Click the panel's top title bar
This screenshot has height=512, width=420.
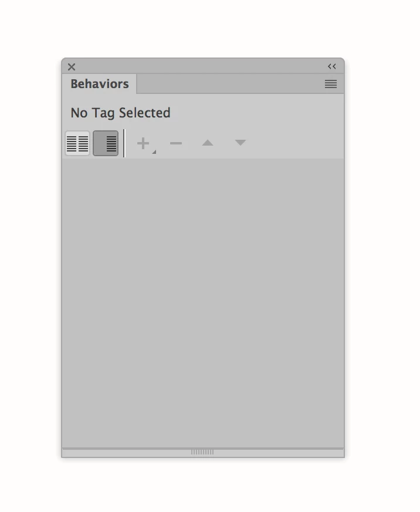click(x=202, y=66)
